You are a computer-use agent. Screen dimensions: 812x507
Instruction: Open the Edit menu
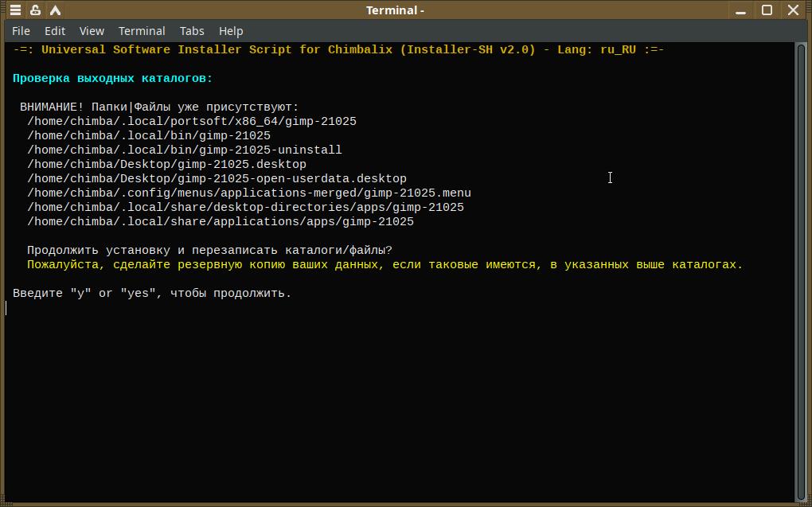click(x=55, y=31)
